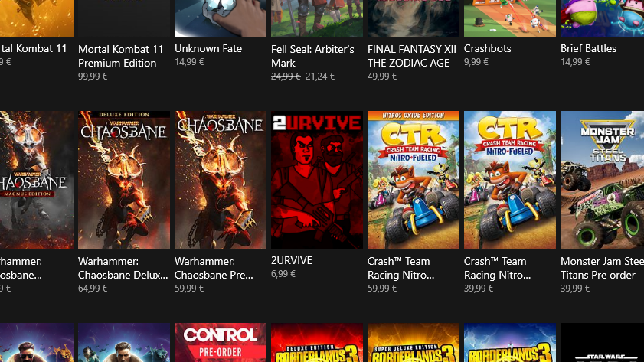Click the 49,99 € Final Fantasy XII price
This screenshot has width=644, height=362.
382,77
